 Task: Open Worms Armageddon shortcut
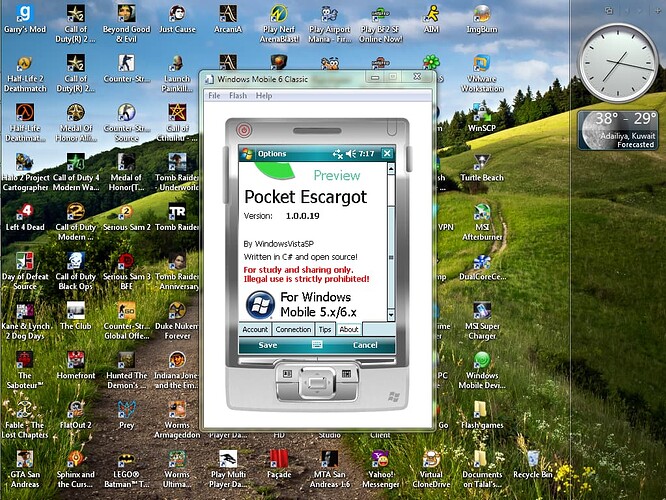[x=177, y=420]
